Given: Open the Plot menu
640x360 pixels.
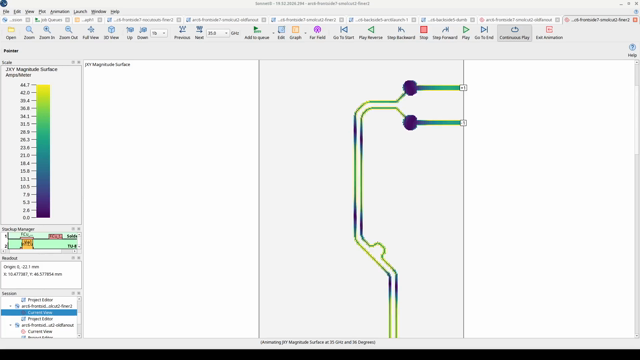Looking at the screenshot, I should coord(42,11).
